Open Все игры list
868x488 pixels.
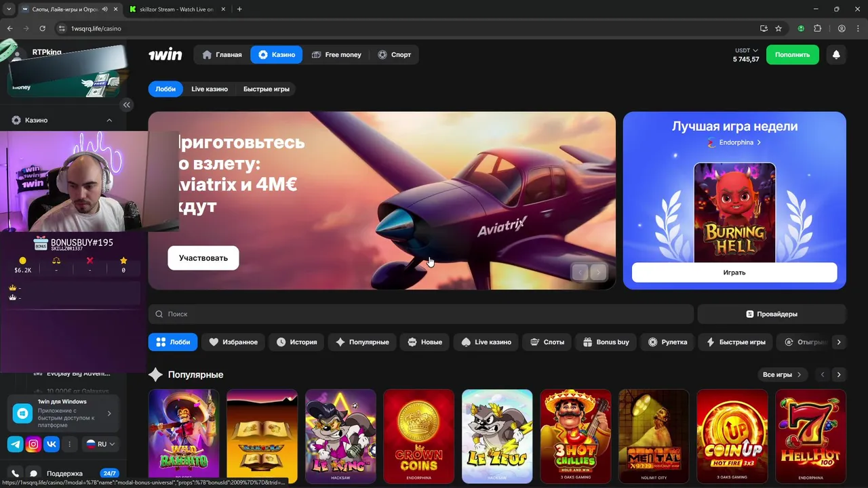(782, 374)
